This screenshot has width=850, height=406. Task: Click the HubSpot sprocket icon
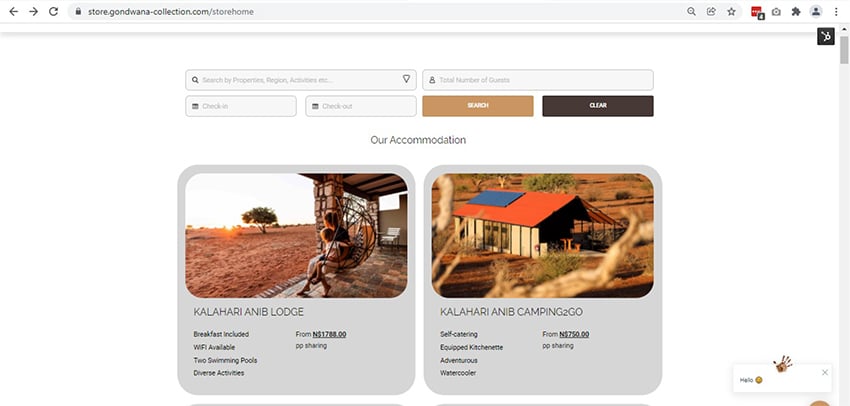(826, 36)
